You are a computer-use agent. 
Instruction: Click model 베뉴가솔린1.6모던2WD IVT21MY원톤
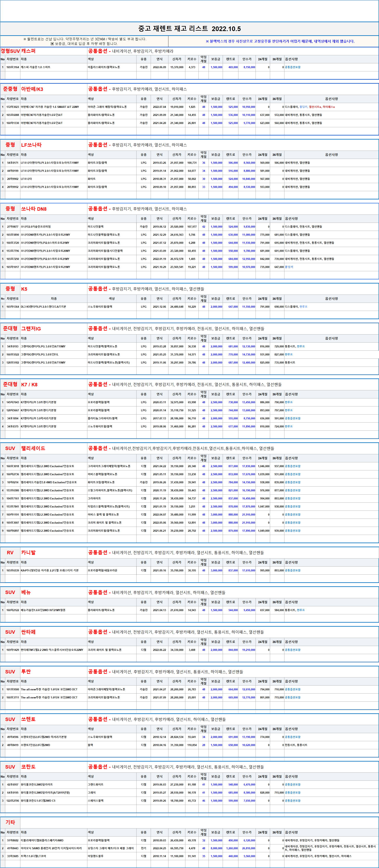pyautogui.click(x=43, y=610)
